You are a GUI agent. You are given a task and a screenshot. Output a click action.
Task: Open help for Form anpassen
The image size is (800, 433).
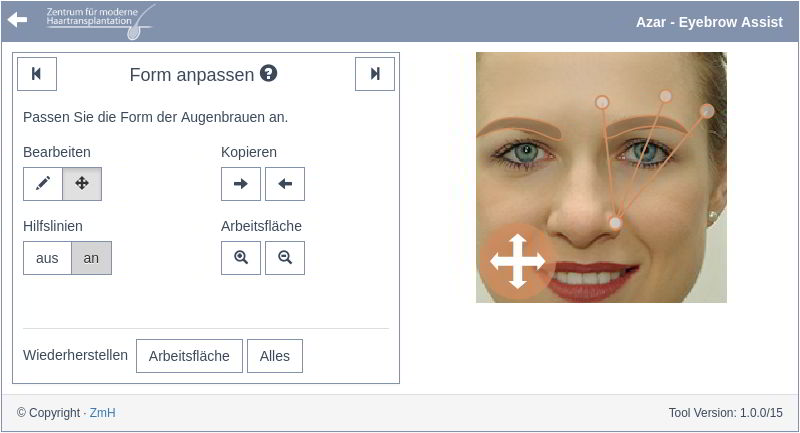point(268,73)
